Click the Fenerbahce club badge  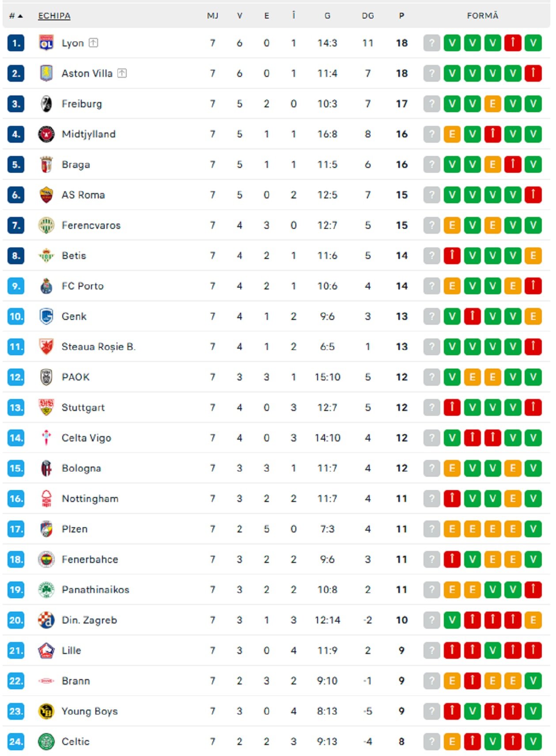coord(46,559)
